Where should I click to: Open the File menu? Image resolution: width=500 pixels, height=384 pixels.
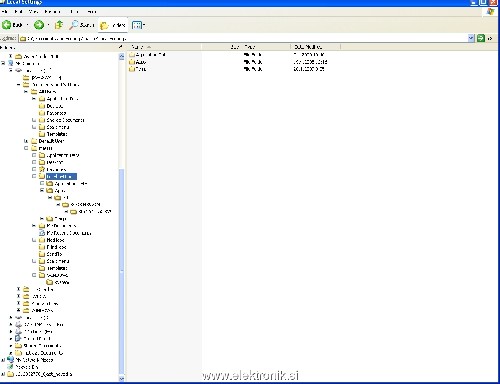pyautogui.click(x=5, y=12)
